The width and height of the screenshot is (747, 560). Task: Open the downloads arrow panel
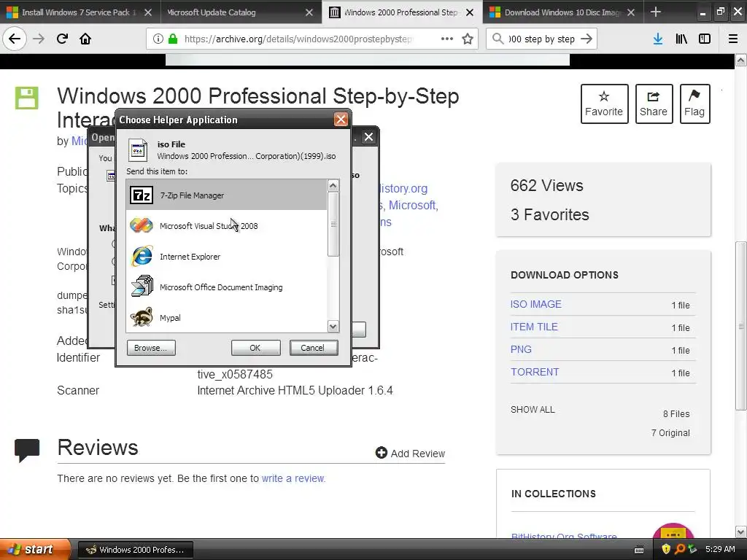658,39
